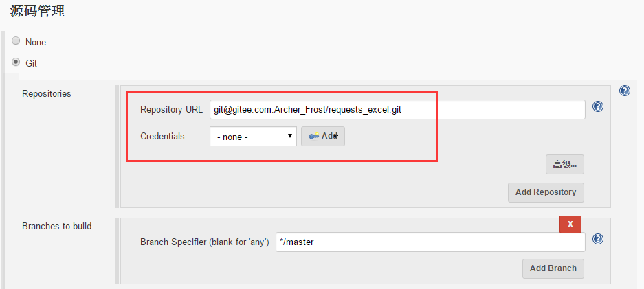Click the Repositories label
The width and height of the screenshot is (644, 289).
[x=47, y=94]
